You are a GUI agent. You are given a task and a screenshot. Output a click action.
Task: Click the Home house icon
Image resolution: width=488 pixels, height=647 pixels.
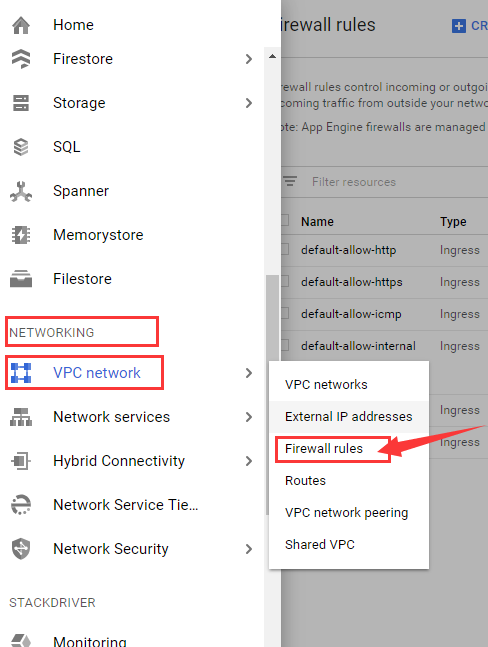(x=21, y=25)
